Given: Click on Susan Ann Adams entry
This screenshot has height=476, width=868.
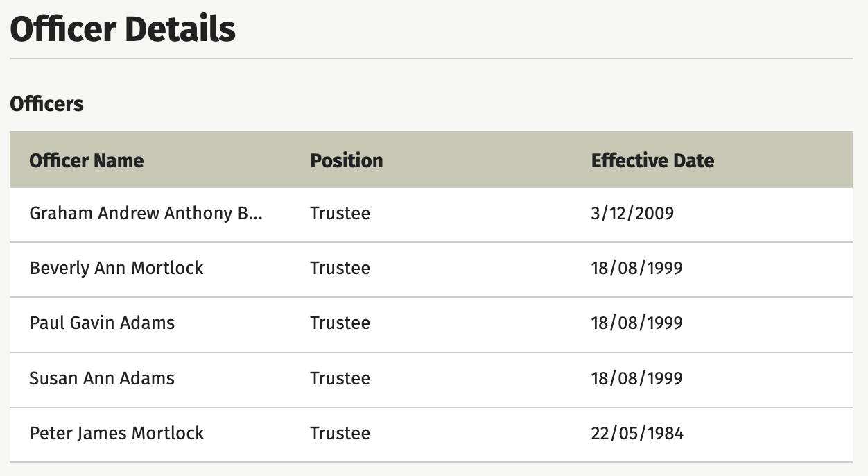Looking at the screenshot, I should pos(102,378).
